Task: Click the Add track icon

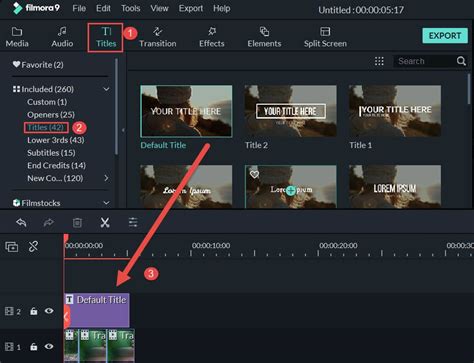Action: pos(12,247)
